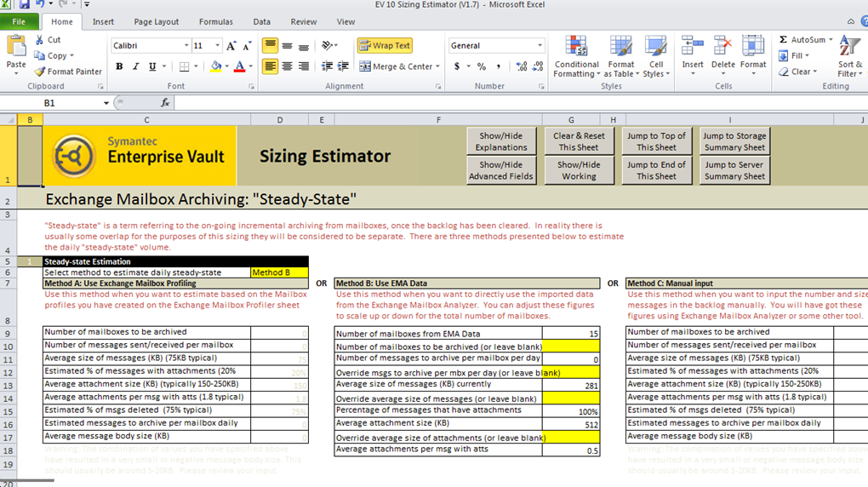Image resolution: width=868 pixels, height=487 pixels.
Task: Click the Delete cells icon
Action: (x=722, y=45)
